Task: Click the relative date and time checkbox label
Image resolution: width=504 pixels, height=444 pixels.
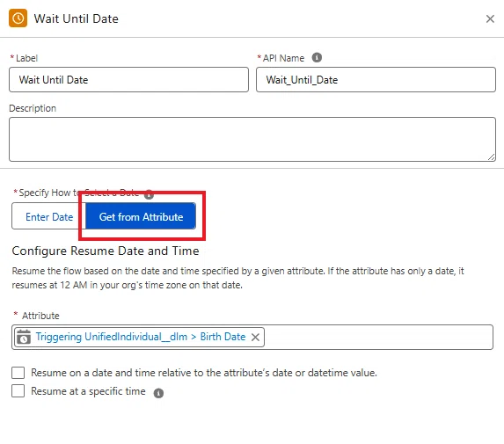Action: click(x=204, y=373)
